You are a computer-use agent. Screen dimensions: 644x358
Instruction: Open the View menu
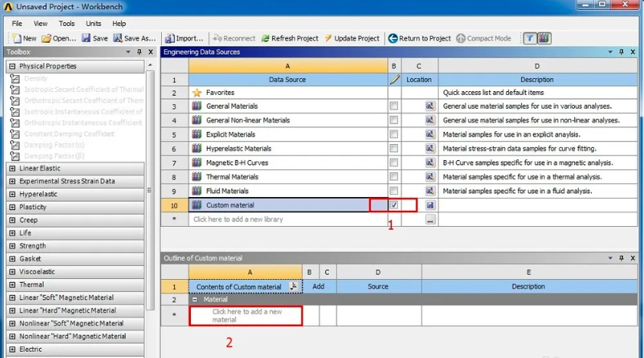[40, 24]
